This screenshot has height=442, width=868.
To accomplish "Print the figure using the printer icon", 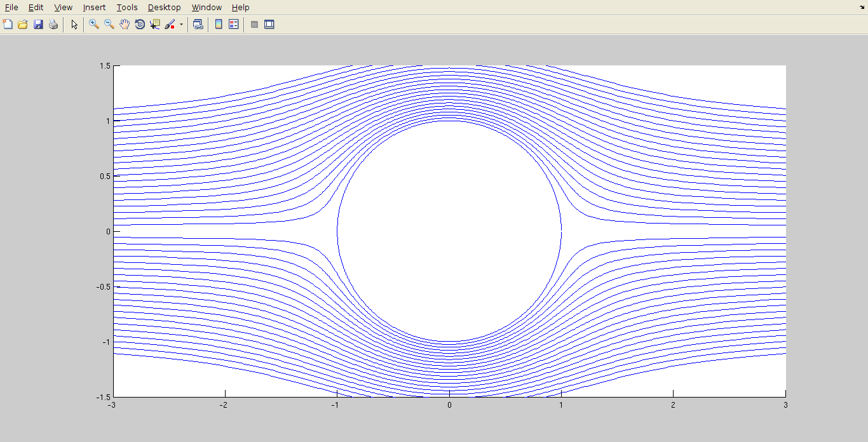I will (53, 25).
